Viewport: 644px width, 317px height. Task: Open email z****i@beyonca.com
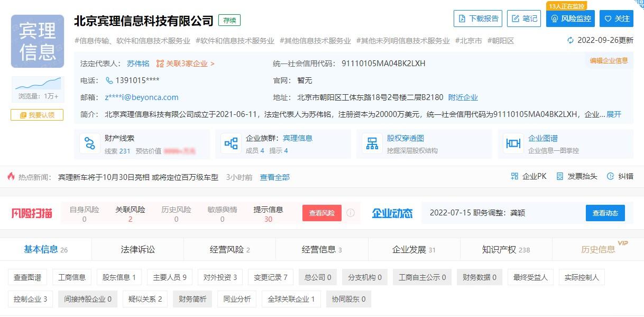142,97
